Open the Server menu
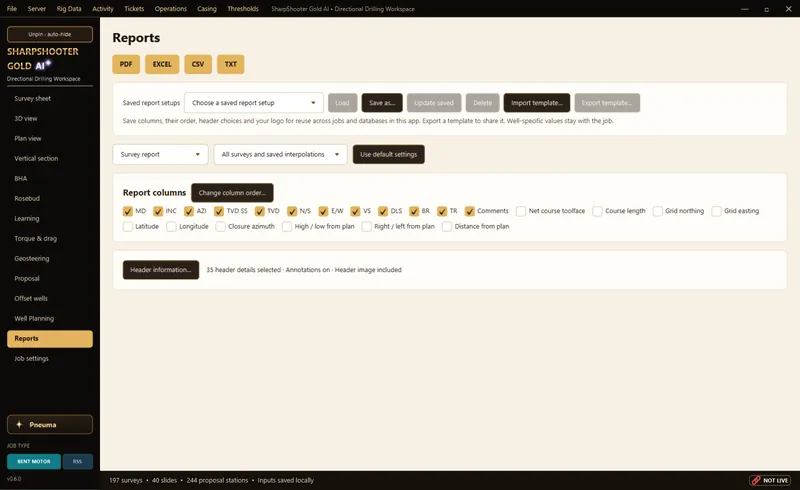This screenshot has height=490, width=800. click(x=37, y=9)
